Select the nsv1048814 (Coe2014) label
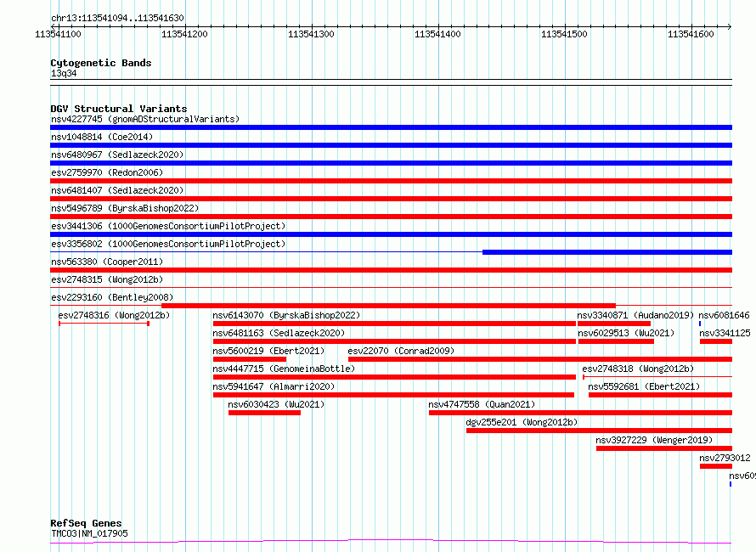The height and width of the screenshot is (552, 756). click(x=102, y=137)
